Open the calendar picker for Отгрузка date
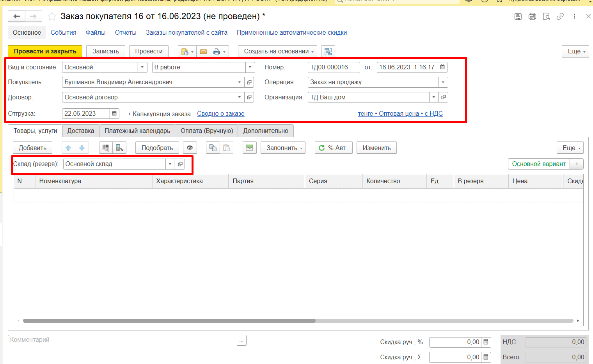This screenshot has width=593, height=364. pos(114,113)
